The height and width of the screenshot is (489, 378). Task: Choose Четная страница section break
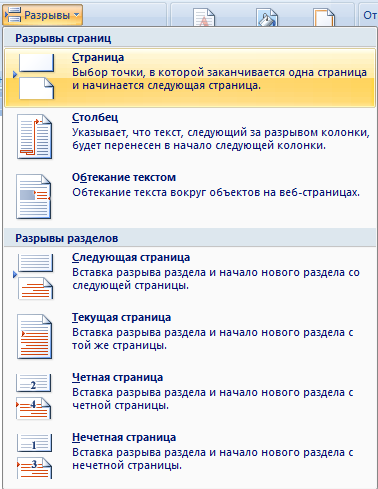pyautogui.click(x=190, y=397)
